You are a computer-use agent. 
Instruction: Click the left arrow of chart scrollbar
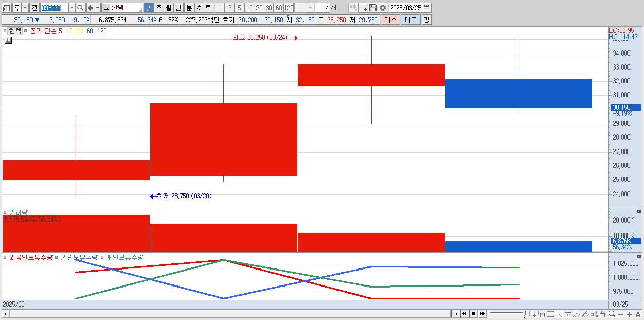tap(5, 314)
